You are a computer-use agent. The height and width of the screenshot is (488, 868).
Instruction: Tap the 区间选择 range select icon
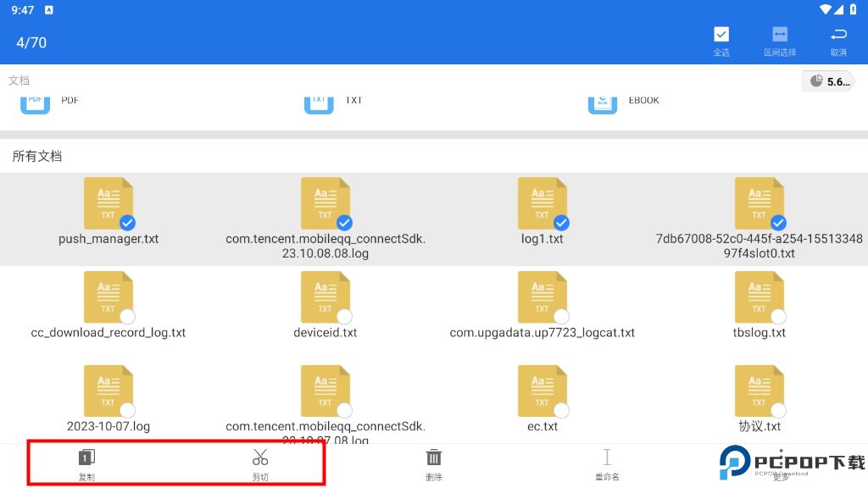(779, 35)
